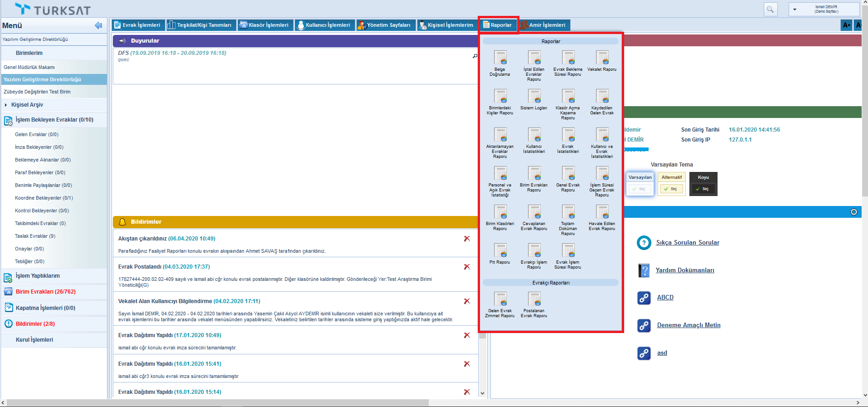Open the Yardım Dokümanları link
The image size is (868, 407).
coord(684,270)
